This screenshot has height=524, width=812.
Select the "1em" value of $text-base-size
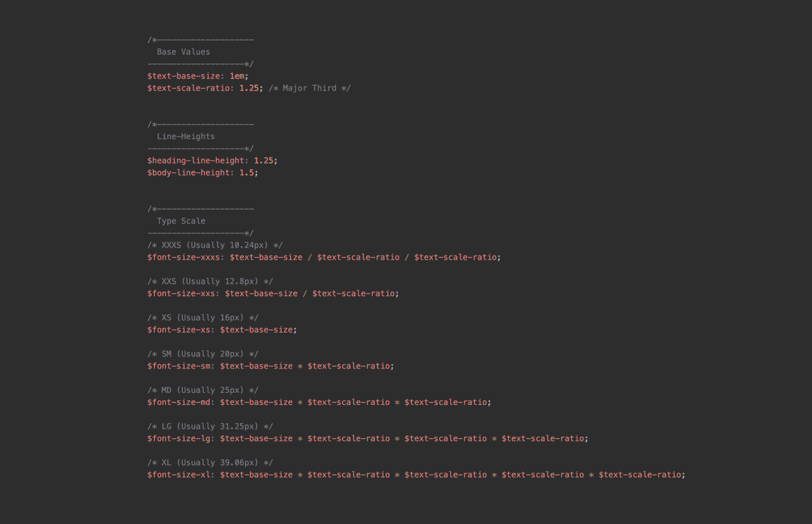coord(237,76)
